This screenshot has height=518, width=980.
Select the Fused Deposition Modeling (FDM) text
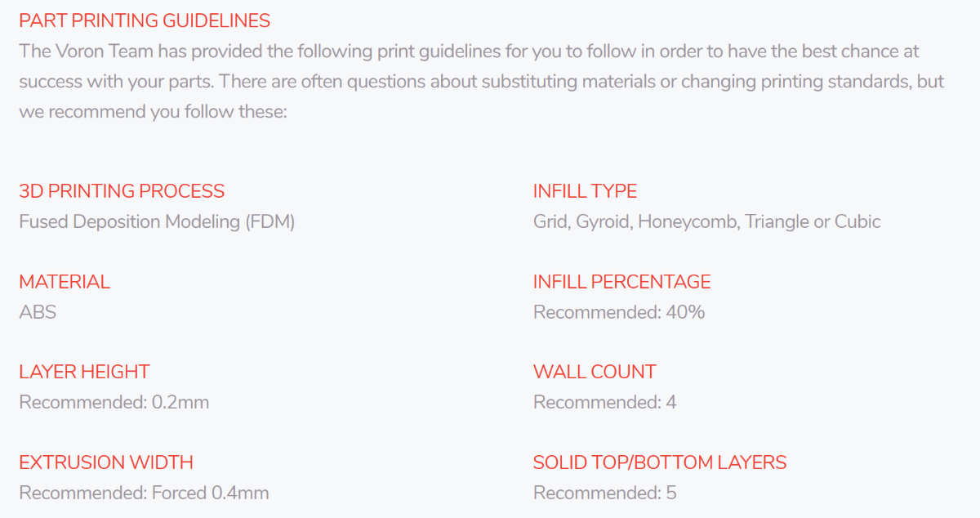157,222
